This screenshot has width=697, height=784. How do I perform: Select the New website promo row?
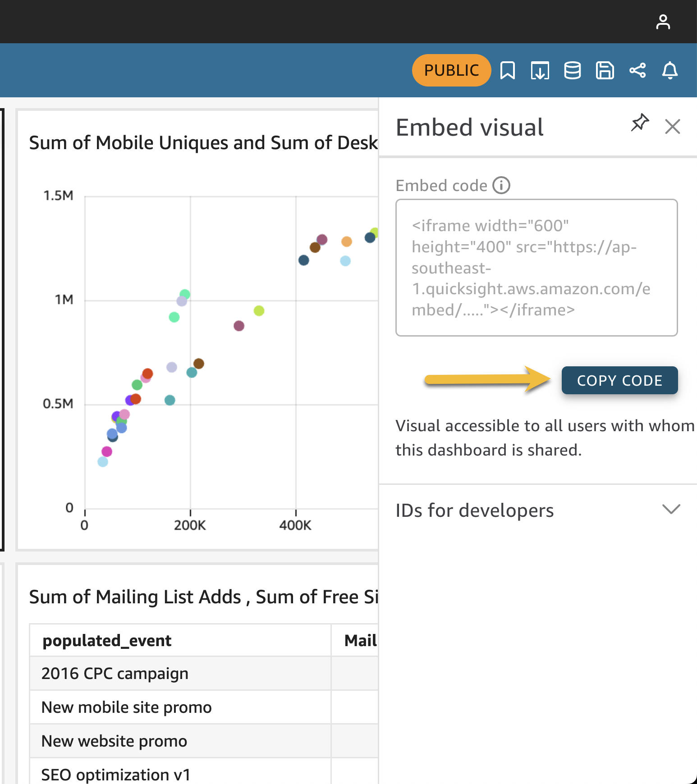(x=114, y=741)
